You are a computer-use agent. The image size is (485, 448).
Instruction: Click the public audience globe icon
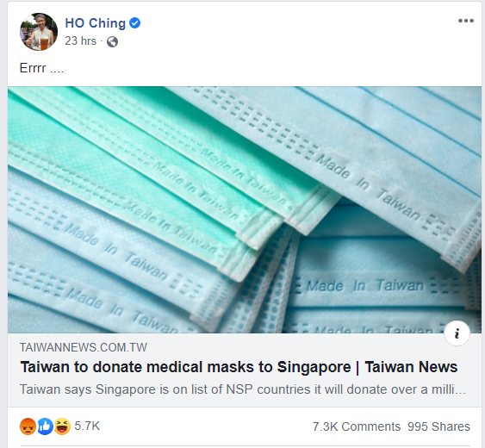click(x=112, y=41)
